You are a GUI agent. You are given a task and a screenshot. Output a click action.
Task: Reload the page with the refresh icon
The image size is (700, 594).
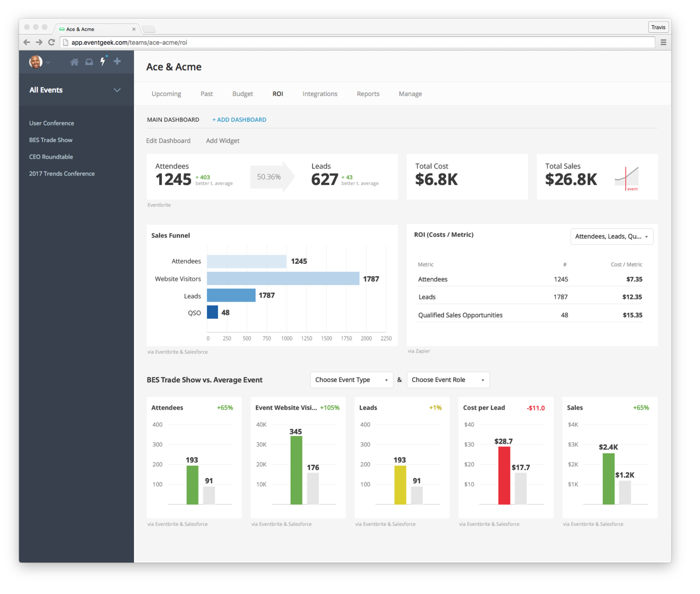[51, 42]
